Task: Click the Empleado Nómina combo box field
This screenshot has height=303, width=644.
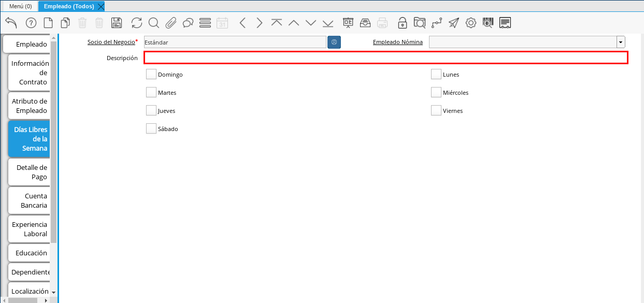Action: point(523,42)
